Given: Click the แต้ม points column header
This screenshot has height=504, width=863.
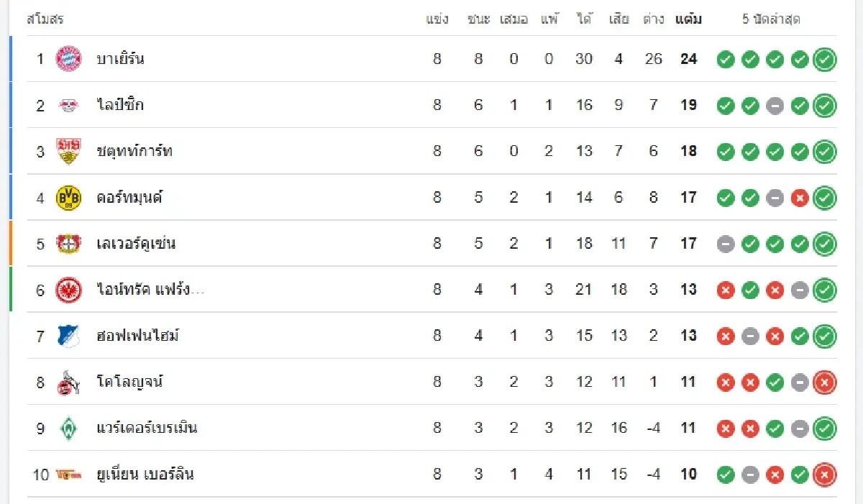Looking at the screenshot, I should [x=688, y=19].
